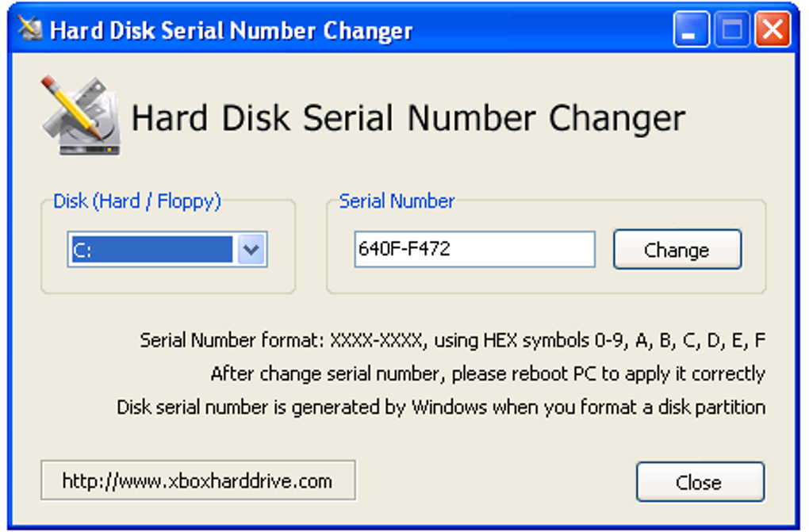Click the Serial Number group label

[x=397, y=201]
